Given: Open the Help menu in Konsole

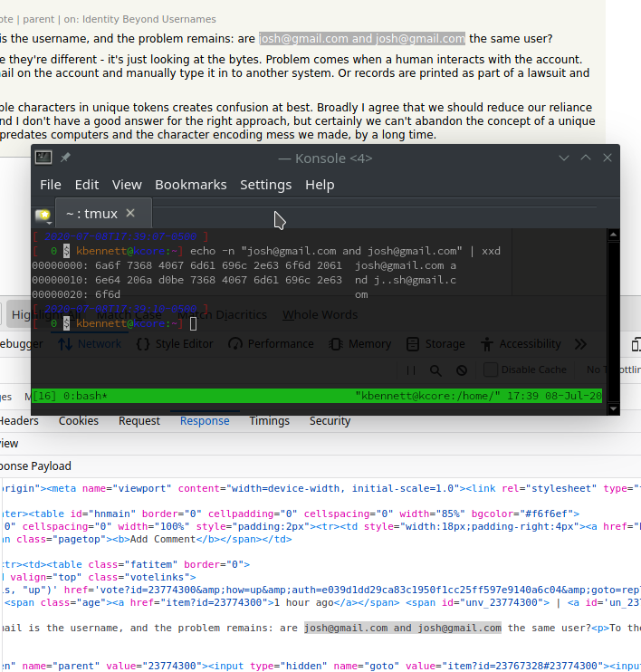Looking at the screenshot, I should [x=320, y=185].
